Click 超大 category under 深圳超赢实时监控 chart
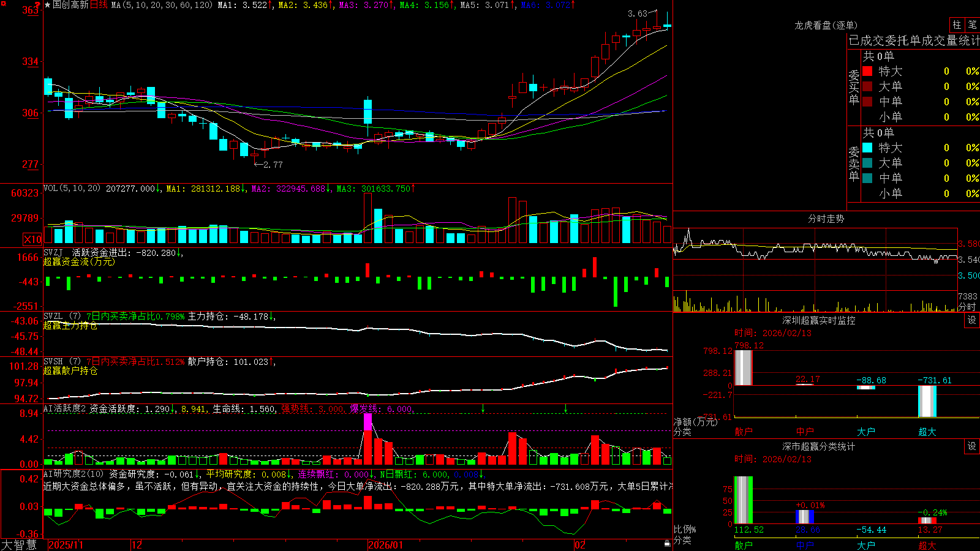The width and height of the screenshot is (980, 551). [x=927, y=432]
